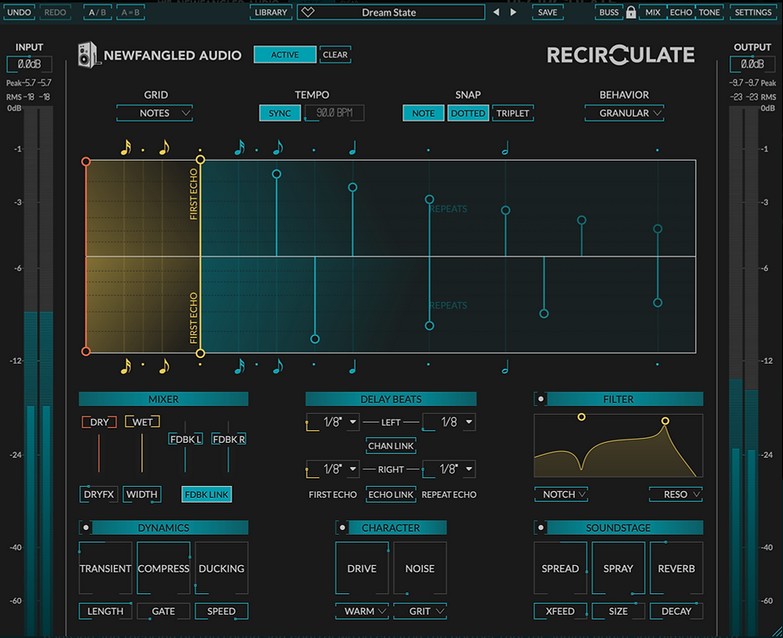The image size is (783, 638).
Task: Open the Library menu
Action: coord(271,12)
